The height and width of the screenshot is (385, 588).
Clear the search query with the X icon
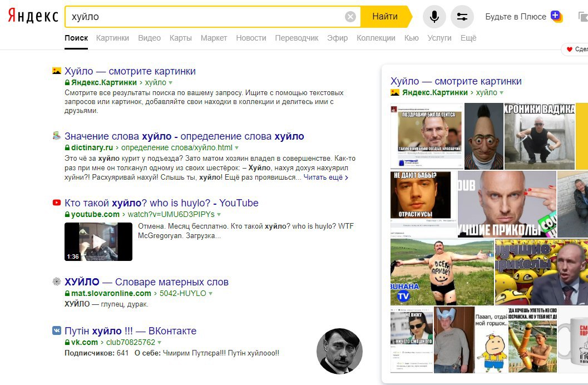coord(350,17)
